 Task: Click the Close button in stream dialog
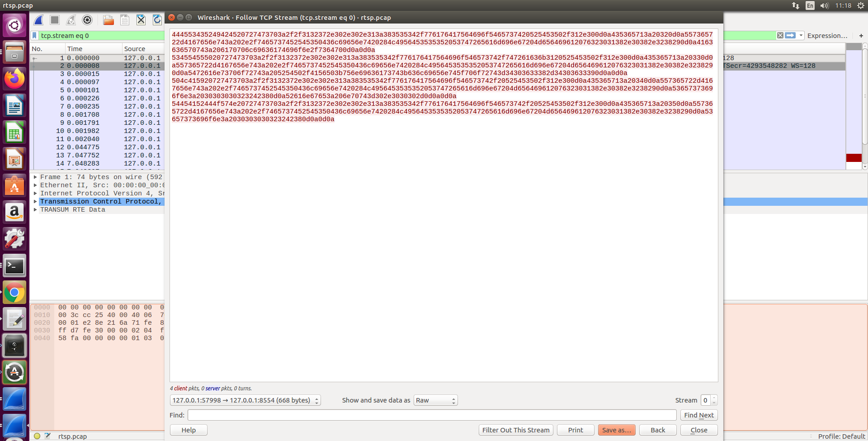point(699,430)
